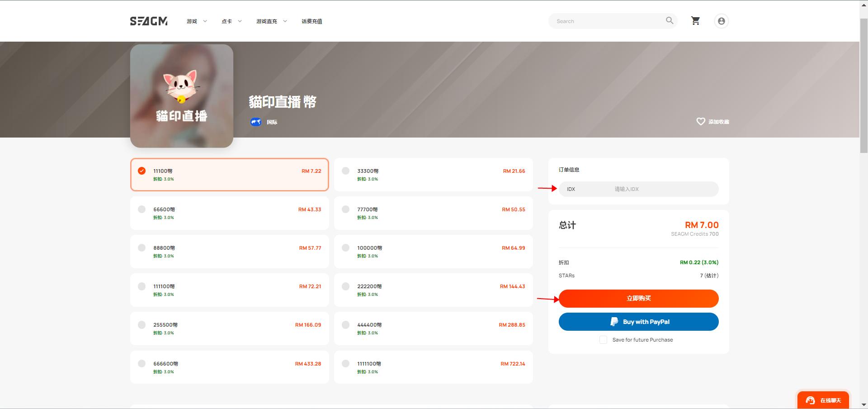The height and width of the screenshot is (409, 868).
Task: Select the 77700幣 option
Action: tap(434, 213)
